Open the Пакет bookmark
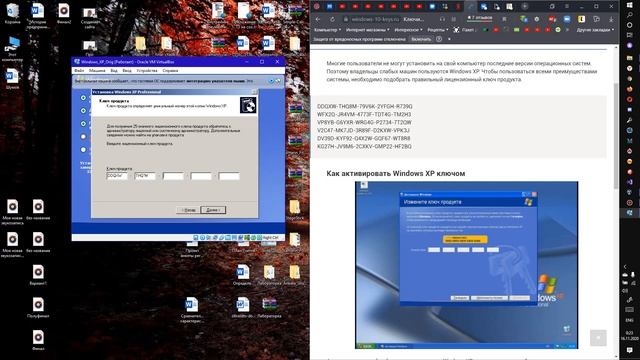640x360 pixels. pos(464,30)
